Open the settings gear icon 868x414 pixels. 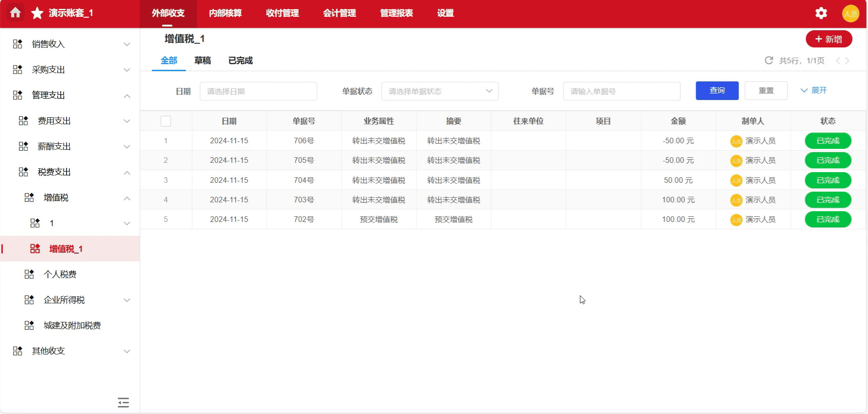(x=821, y=13)
